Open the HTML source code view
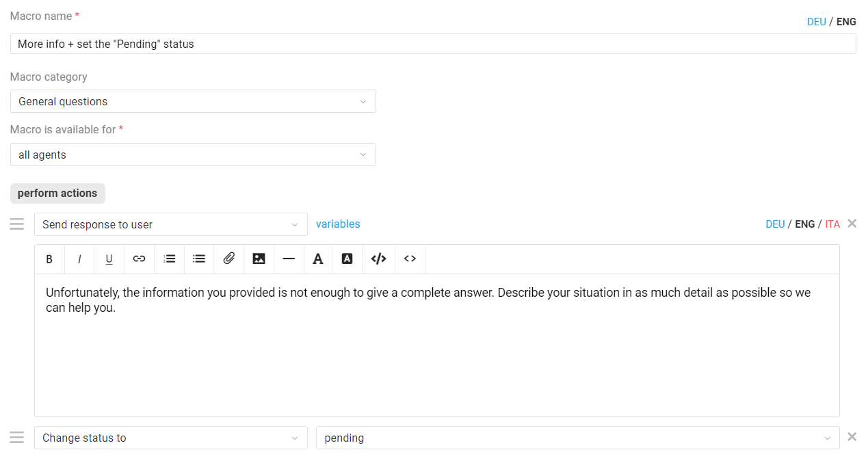This screenshot has height=465, width=868. click(x=378, y=259)
